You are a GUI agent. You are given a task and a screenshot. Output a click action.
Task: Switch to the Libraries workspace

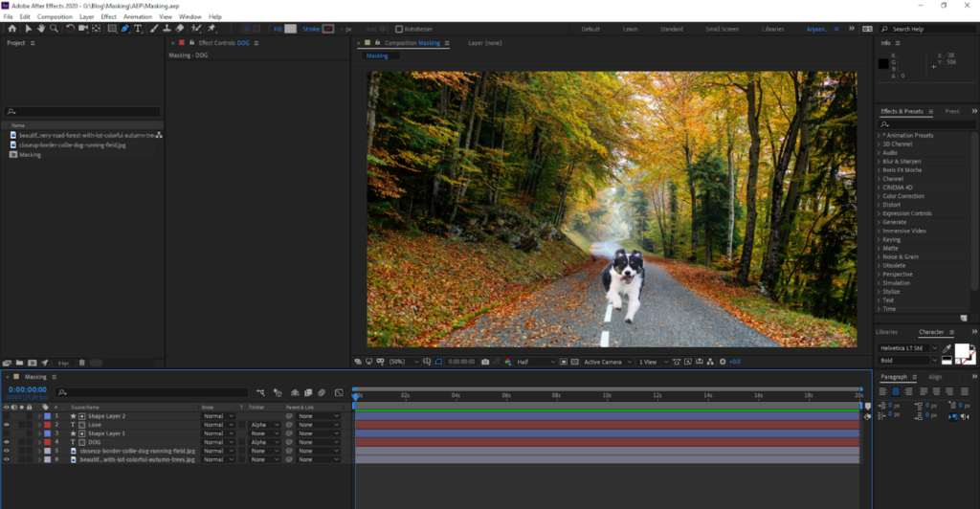tap(772, 29)
